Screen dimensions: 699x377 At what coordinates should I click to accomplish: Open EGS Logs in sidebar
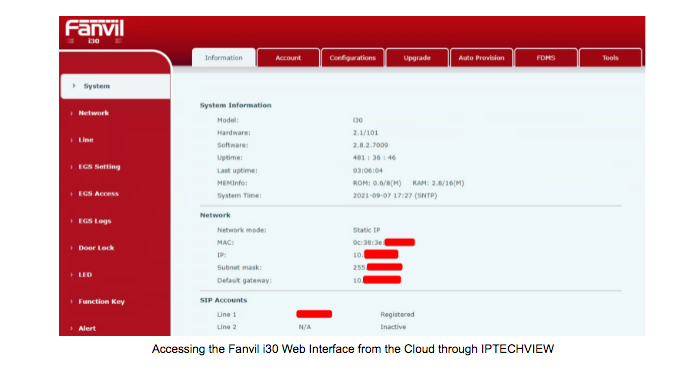95,221
